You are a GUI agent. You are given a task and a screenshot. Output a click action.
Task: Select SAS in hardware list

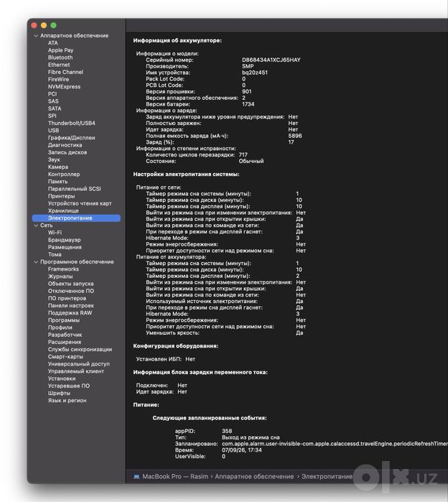point(53,101)
